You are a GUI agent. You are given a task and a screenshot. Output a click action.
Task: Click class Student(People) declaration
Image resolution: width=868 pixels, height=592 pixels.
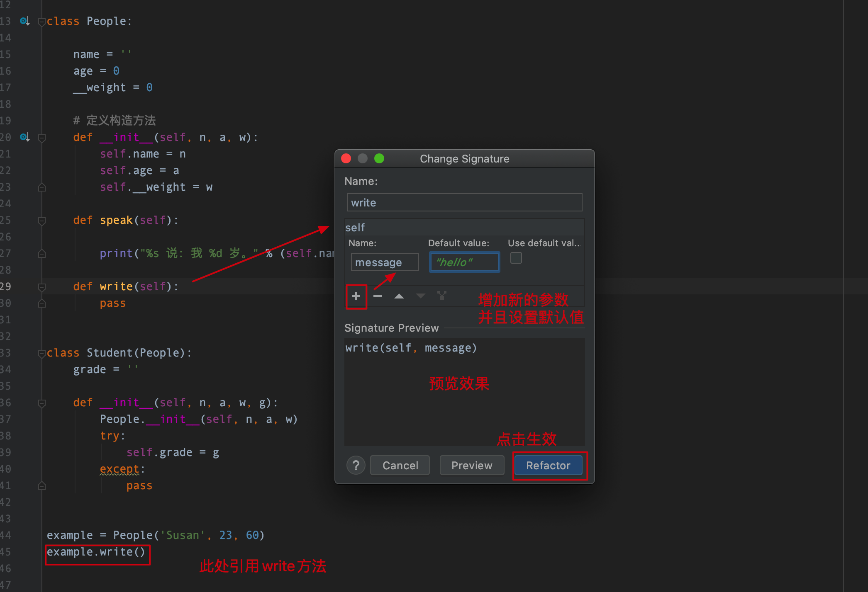click(x=119, y=353)
